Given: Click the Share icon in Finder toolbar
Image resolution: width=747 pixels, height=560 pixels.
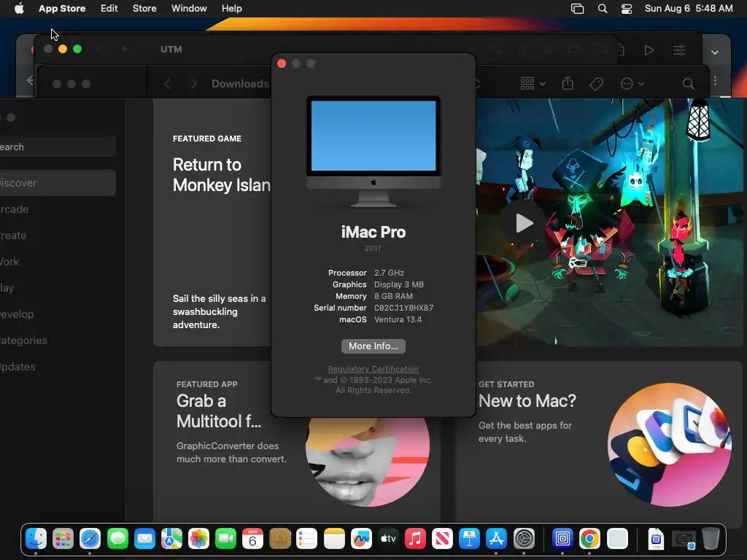Looking at the screenshot, I should coord(568,84).
